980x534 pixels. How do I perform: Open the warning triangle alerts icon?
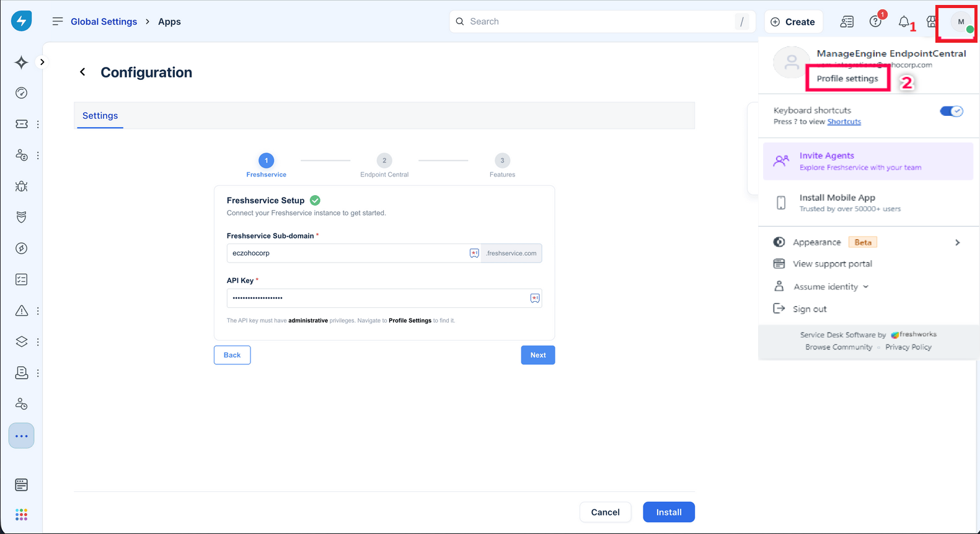(22, 310)
